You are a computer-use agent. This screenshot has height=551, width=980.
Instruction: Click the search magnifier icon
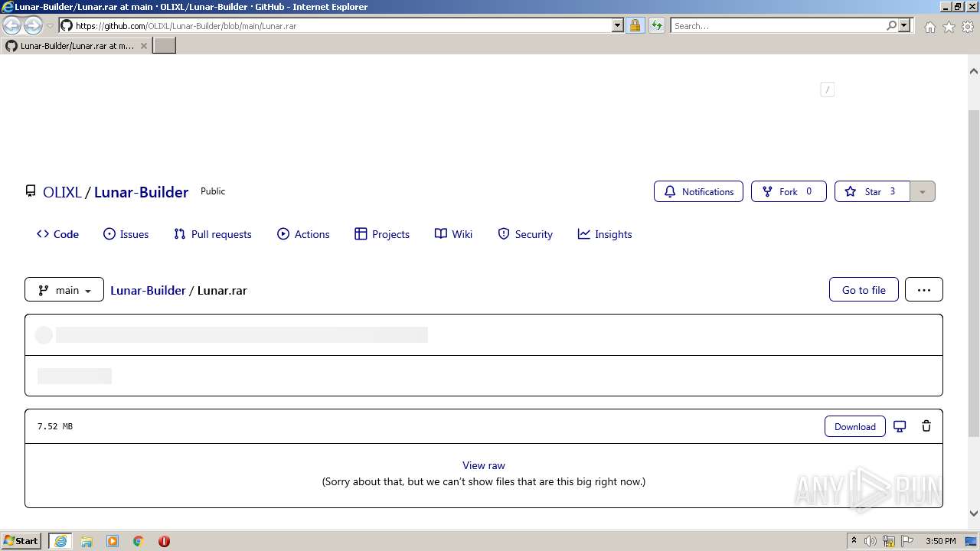(891, 25)
